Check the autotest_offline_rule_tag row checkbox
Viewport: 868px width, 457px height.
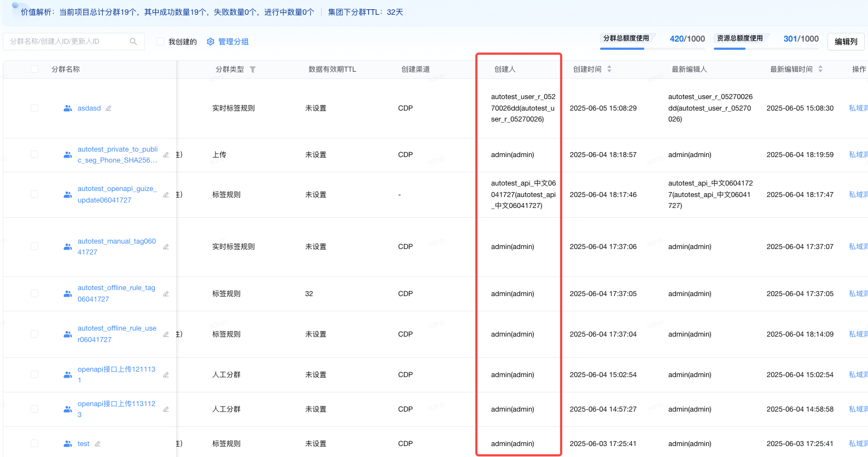tap(34, 294)
